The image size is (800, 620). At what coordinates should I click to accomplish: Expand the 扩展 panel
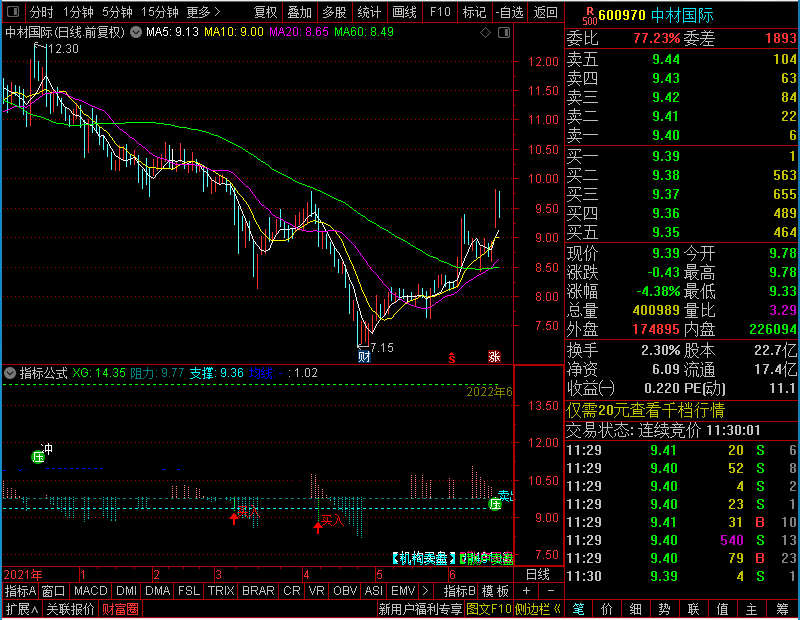pos(21,609)
